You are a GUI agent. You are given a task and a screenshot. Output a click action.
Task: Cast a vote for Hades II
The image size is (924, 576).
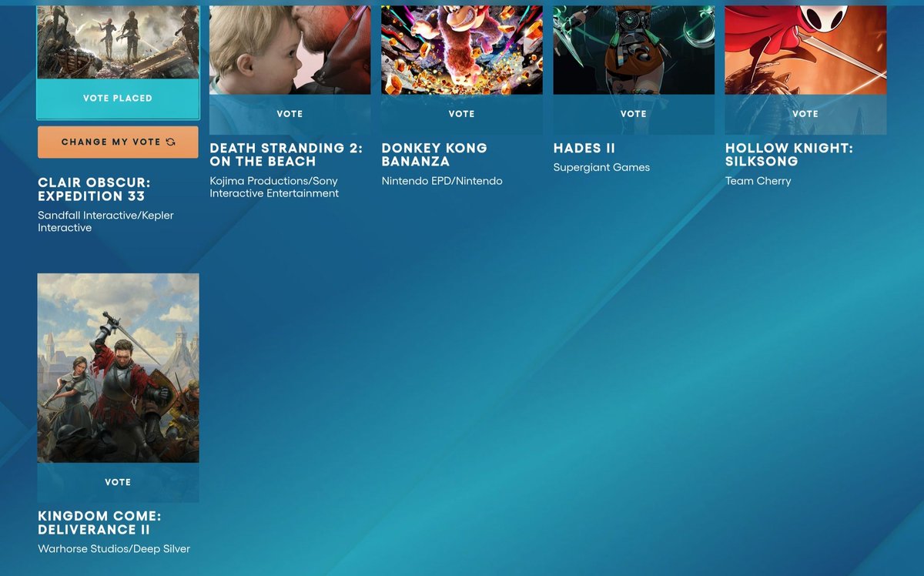pos(634,114)
